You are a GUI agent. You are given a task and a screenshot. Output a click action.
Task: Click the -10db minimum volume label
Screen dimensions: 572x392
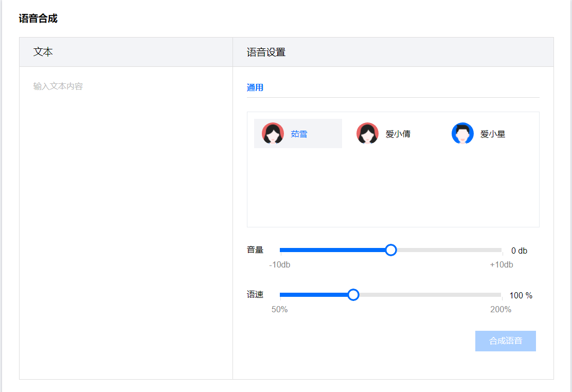tap(280, 265)
